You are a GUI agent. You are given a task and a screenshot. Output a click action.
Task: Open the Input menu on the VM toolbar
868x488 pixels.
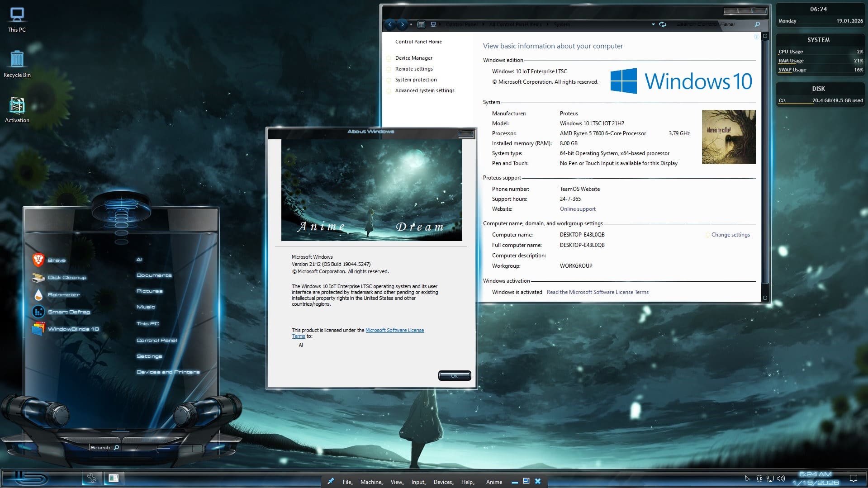pyautogui.click(x=418, y=482)
